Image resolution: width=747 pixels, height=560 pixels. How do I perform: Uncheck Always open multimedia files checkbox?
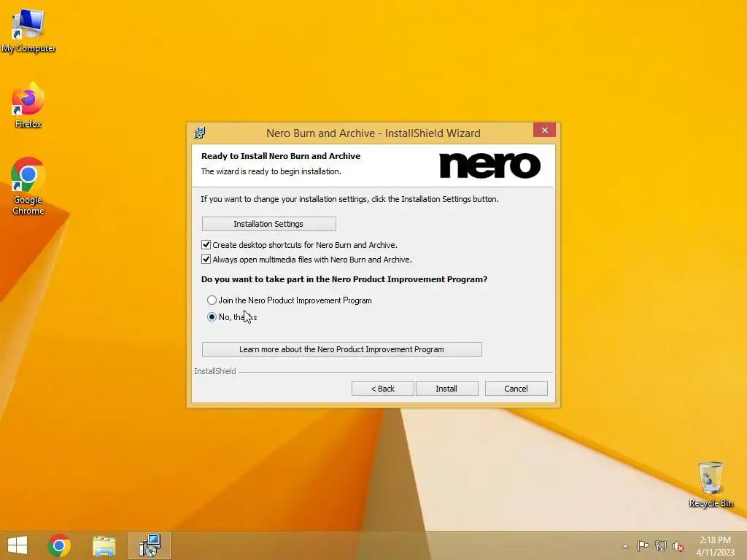tap(206, 260)
